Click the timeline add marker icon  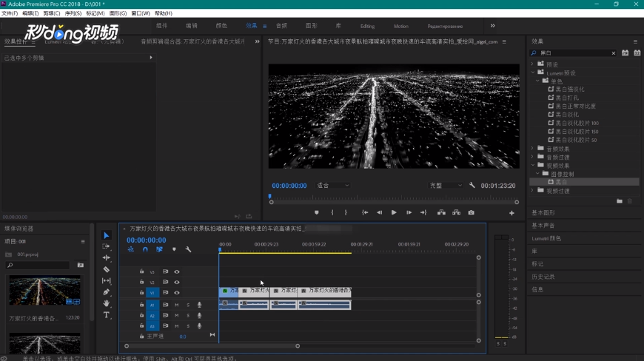(174, 249)
